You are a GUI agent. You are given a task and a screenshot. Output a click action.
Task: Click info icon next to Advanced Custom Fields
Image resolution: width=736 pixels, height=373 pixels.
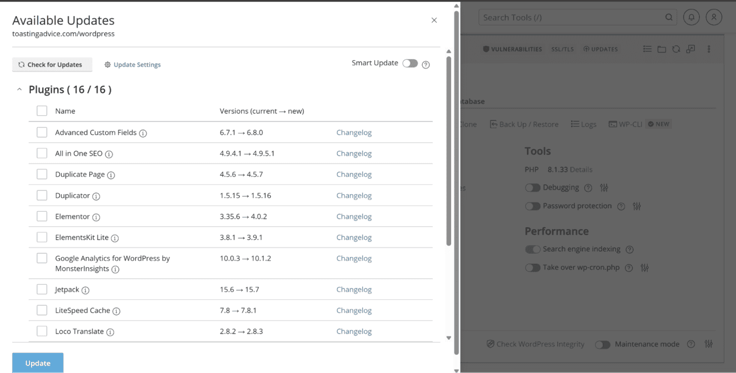pos(143,133)
